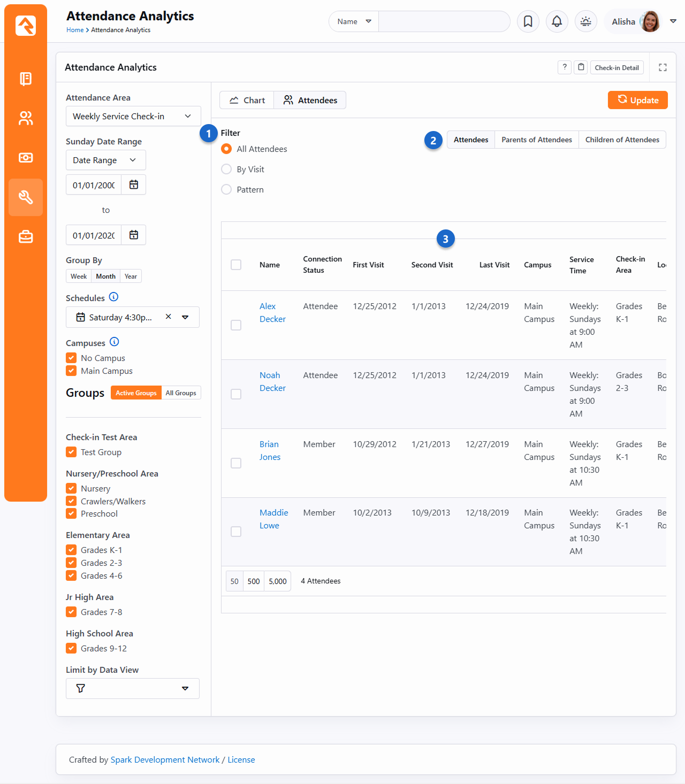This screenshot has height=784, width=685.
Task: Click the bookmark icon in header
Action: (x=528, y=21)
